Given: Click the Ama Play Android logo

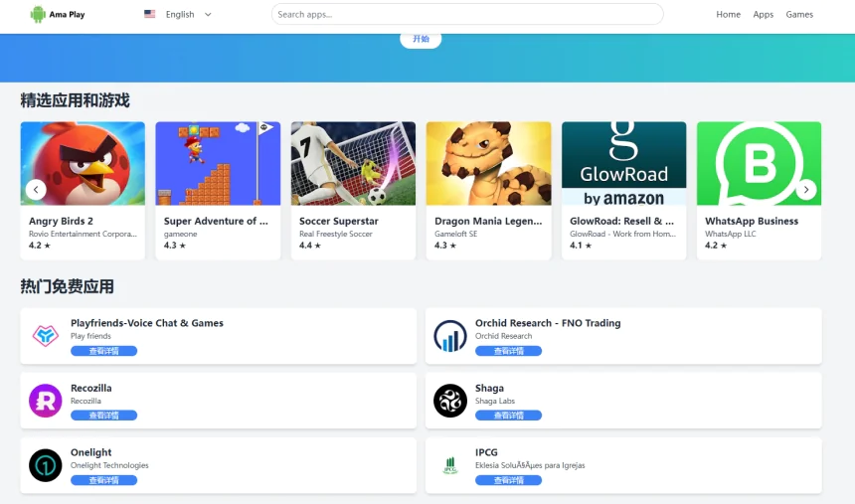Looking at the screenshot, I should click(x=38, y=14).
